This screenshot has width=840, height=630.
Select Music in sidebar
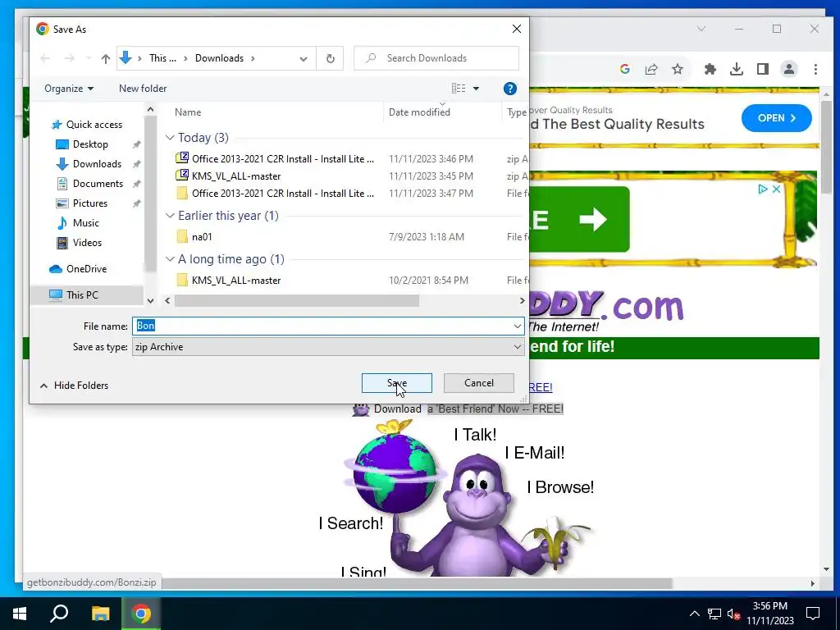tap(78, 223)
